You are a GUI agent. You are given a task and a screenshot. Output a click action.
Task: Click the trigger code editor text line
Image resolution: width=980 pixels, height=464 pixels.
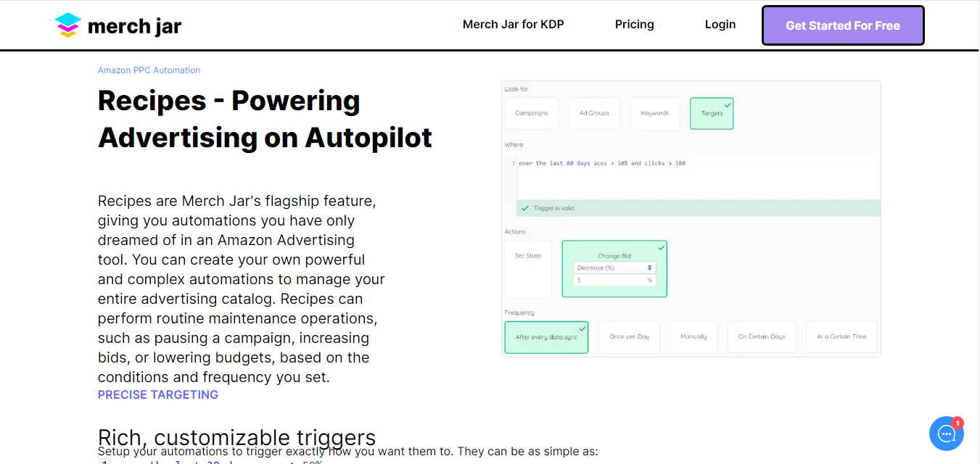pyautogui.click(x=602, y=164)
